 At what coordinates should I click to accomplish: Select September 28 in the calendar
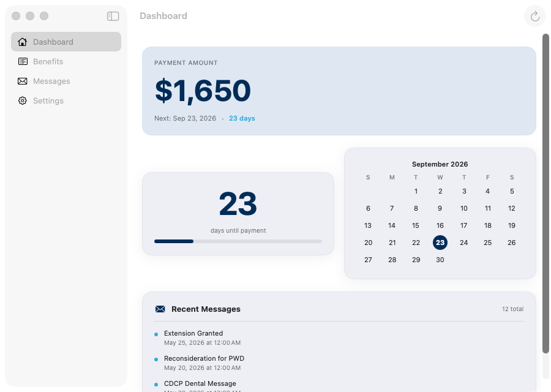392,260
